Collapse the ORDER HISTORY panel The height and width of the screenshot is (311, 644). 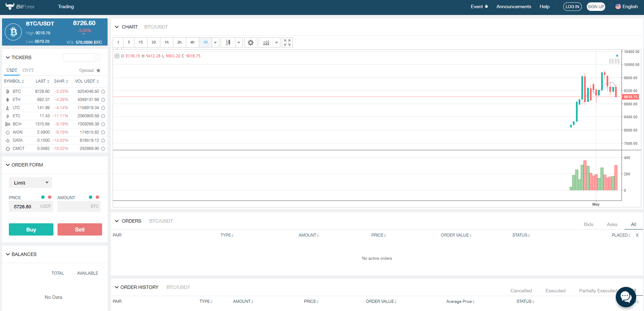tap(117, 287)
